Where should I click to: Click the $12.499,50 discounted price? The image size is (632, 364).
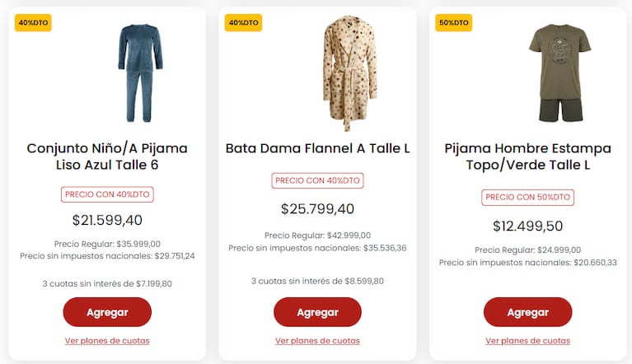[527, 226]
